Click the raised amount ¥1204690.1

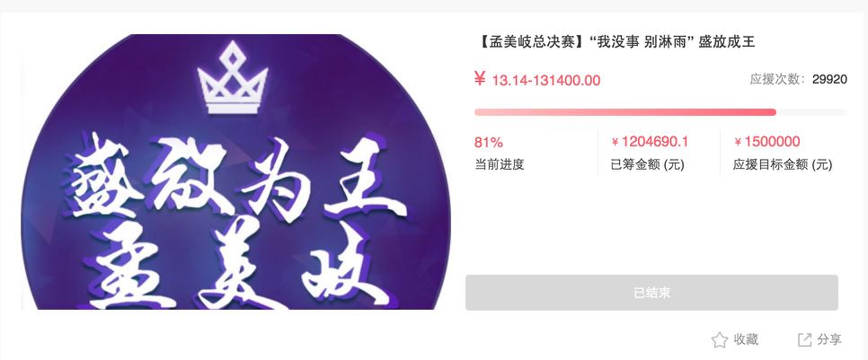click(650, 142)
